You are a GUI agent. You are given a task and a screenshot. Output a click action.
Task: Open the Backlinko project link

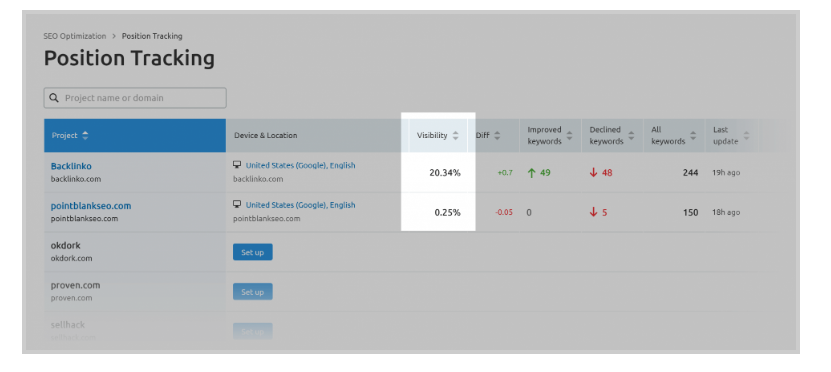click(x=71, y=166)
